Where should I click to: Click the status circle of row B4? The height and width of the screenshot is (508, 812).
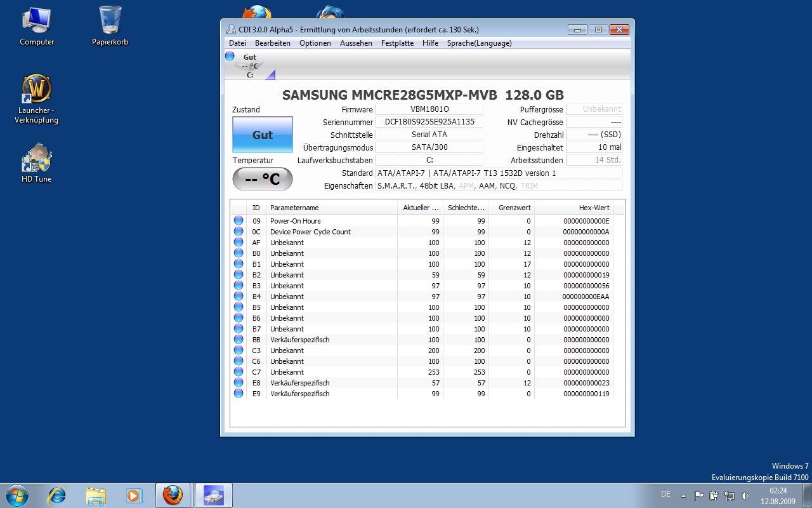click(239, 297)
